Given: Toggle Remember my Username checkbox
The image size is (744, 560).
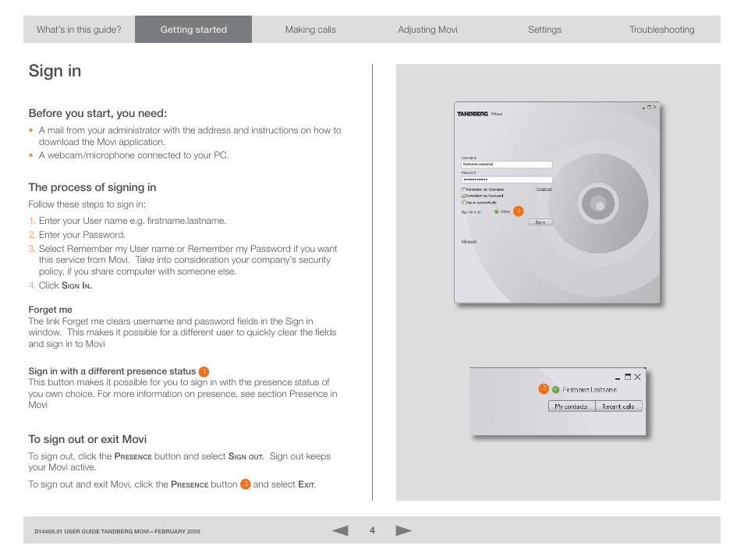Looking at the screenshot, I should coord(463,190).
